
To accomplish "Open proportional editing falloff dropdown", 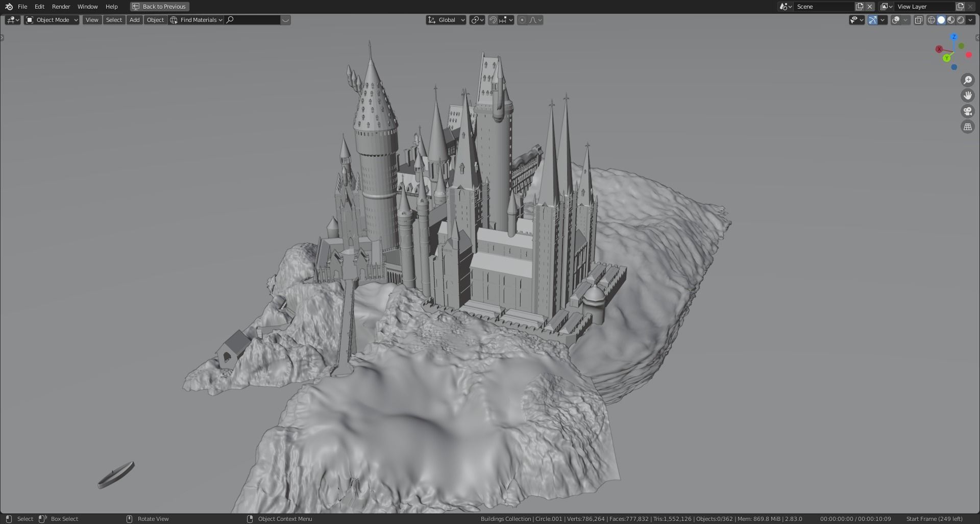I will (535, 20).
